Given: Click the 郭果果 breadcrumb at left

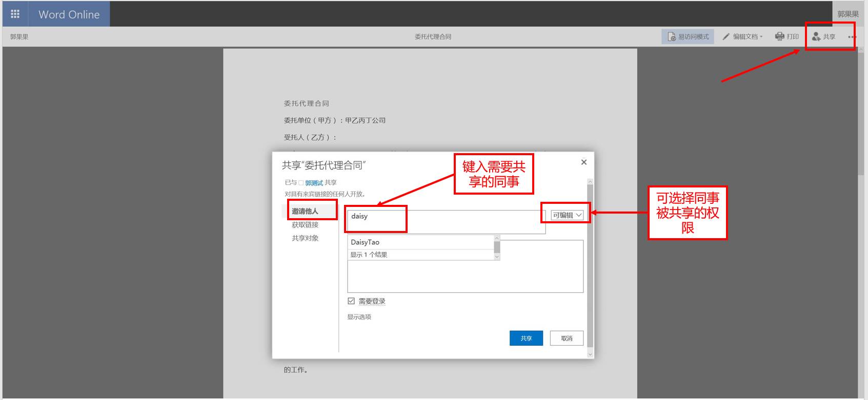Looking at the screenshot, I should (x=19, y=37).
